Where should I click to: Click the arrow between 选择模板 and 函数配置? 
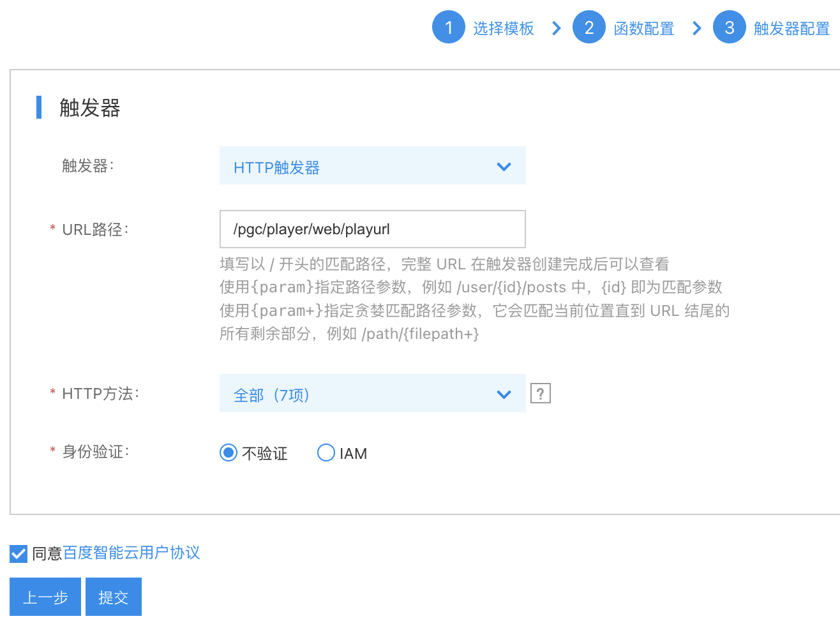pyautogui.click(x=555, y=27)
